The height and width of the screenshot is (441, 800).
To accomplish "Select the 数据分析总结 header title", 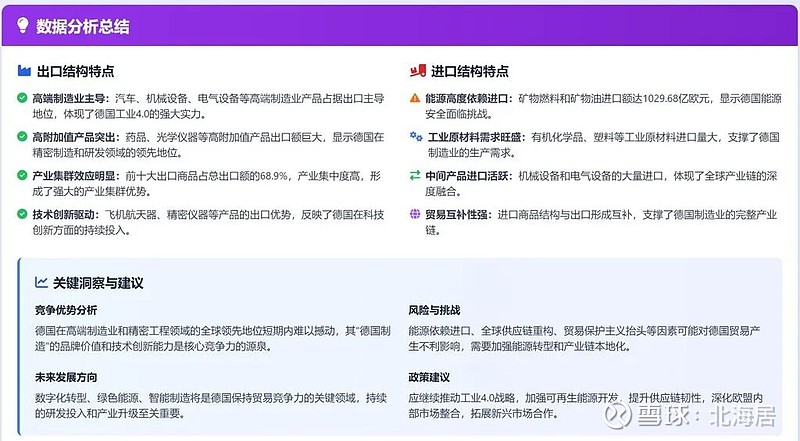I will click(83, 26).
